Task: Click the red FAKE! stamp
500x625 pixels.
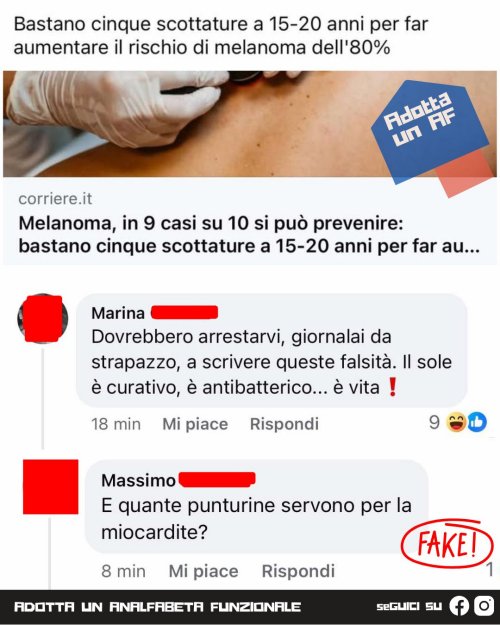Action: 447,543
